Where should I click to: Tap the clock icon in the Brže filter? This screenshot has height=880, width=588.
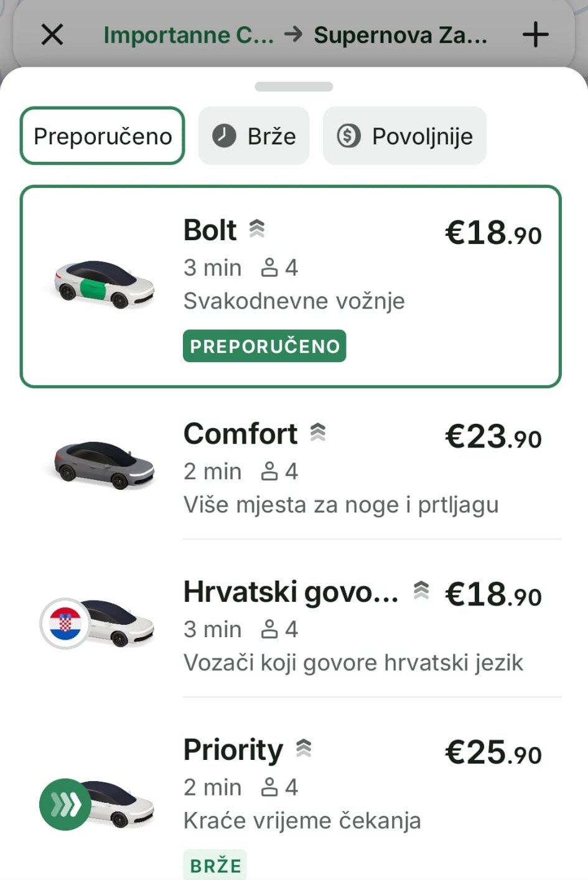[224, 136]
